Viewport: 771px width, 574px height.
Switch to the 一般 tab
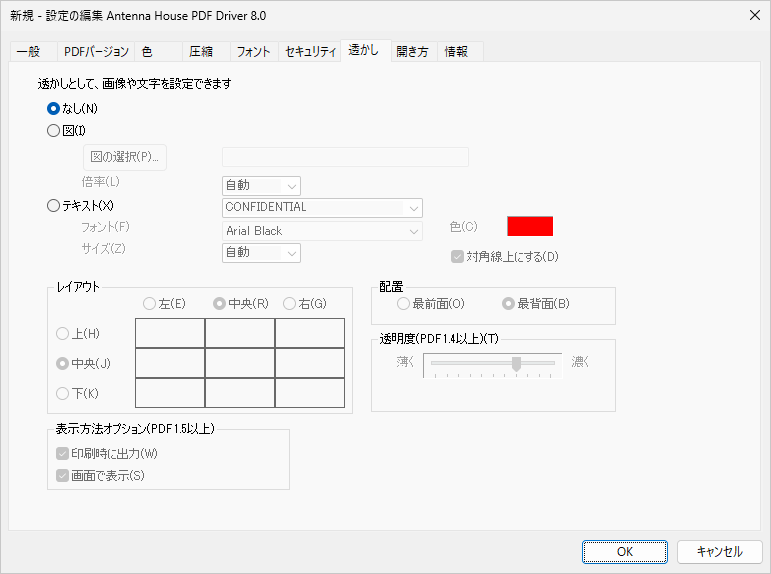pyautogui.click(x=29, y=52)
